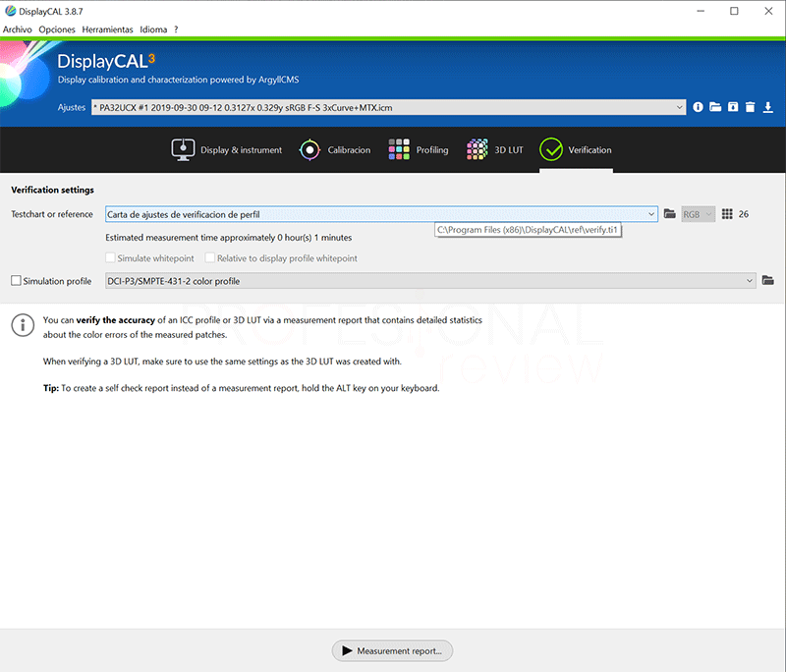Viewport: 786px width, 672px height.
Task: Click the verify.ti1 file path tooltip
Action: (528, 230)
